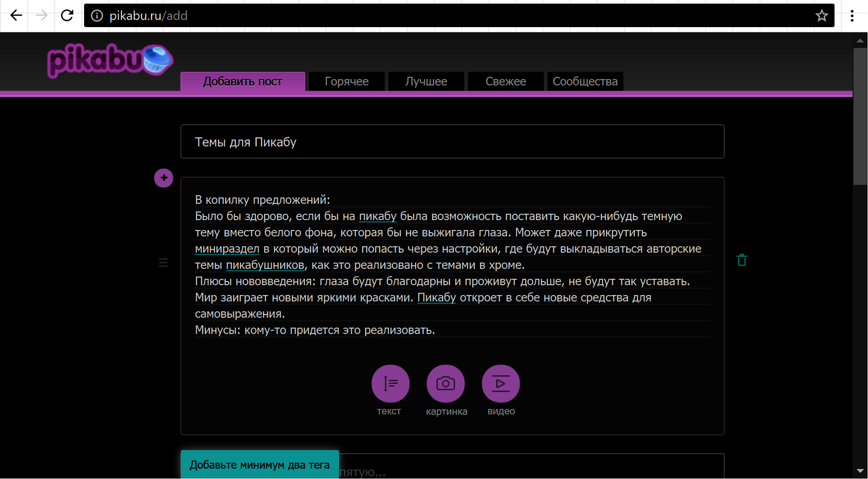Open site information icon in address bar

(97, 16)
